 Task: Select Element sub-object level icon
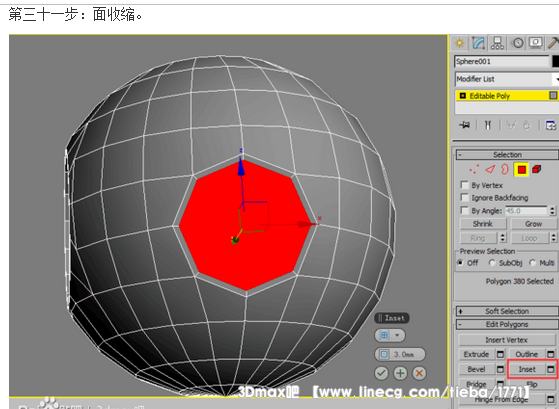tap(537, 169)
